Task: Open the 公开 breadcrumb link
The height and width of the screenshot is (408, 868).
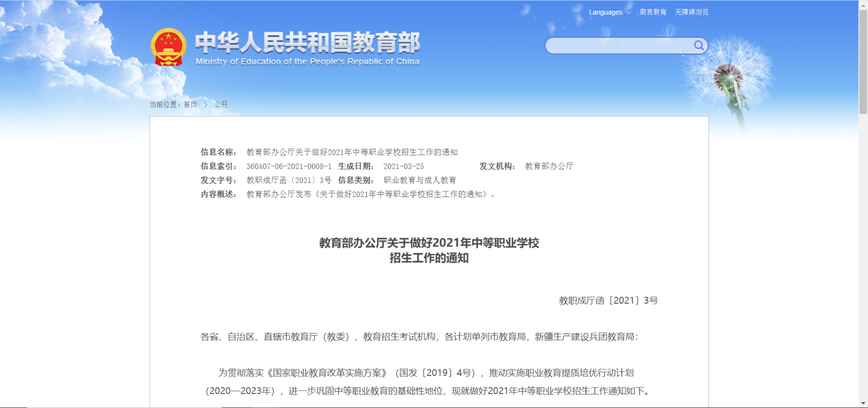Action: coord(221,104)
